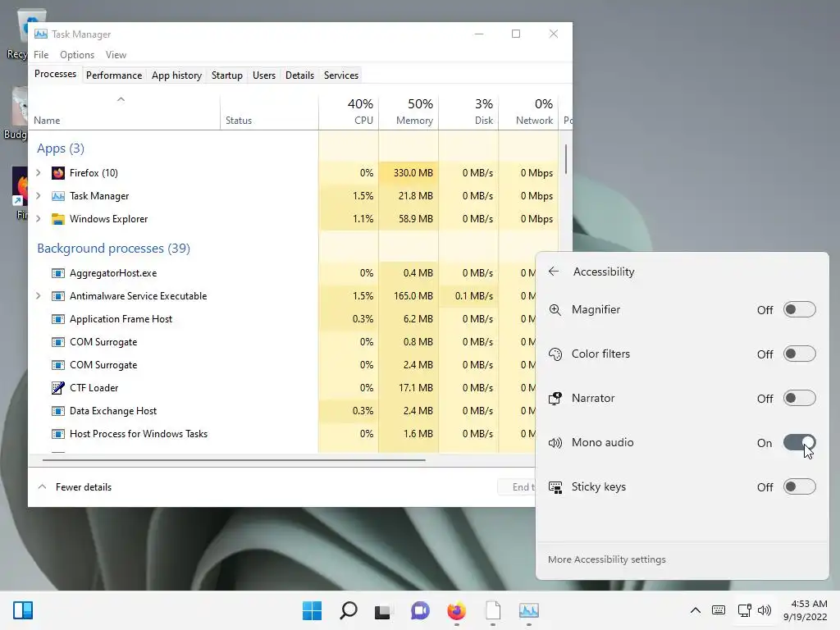Click the Host Process for Windows Tasks icon
Viewport: 840px width, 630px height.
pos(58,434)
